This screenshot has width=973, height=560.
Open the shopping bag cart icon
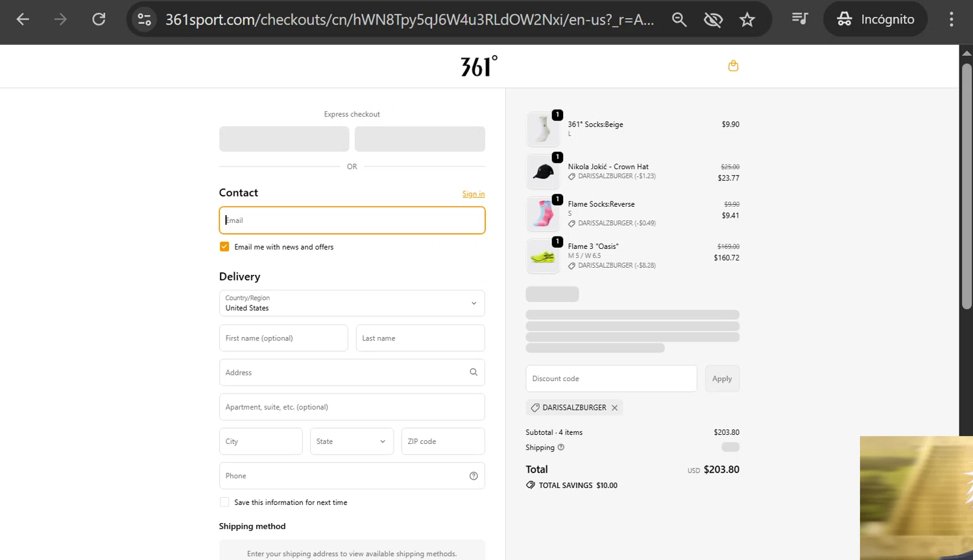tap(733, 65)
